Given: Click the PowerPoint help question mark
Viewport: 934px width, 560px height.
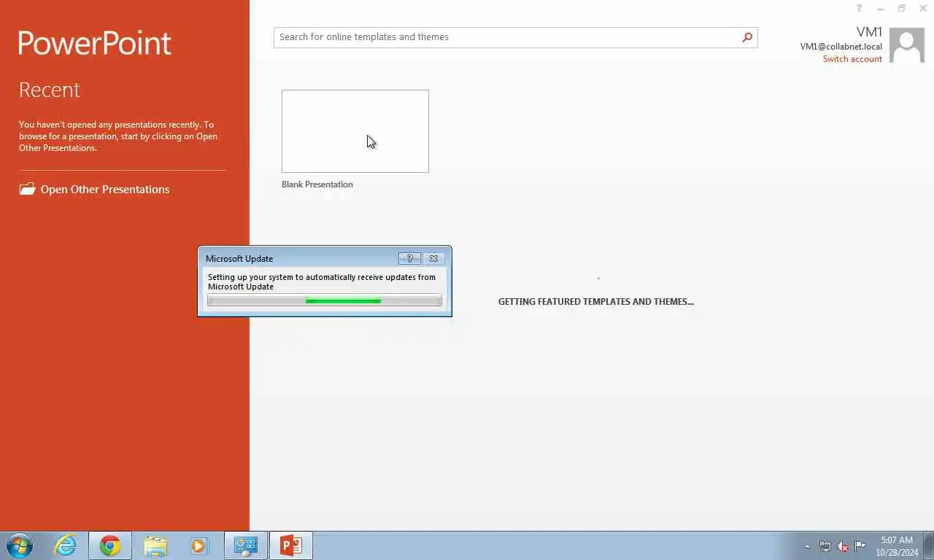Looking at the screenshot, I should [x=859, y=8].
